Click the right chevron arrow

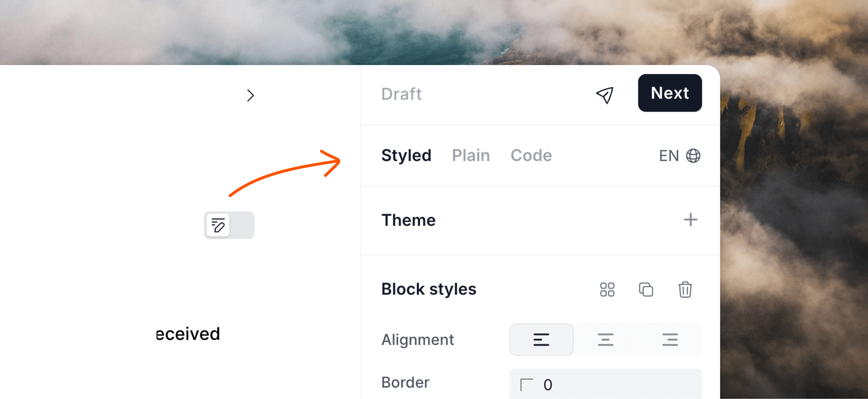(x=250, y=95)
